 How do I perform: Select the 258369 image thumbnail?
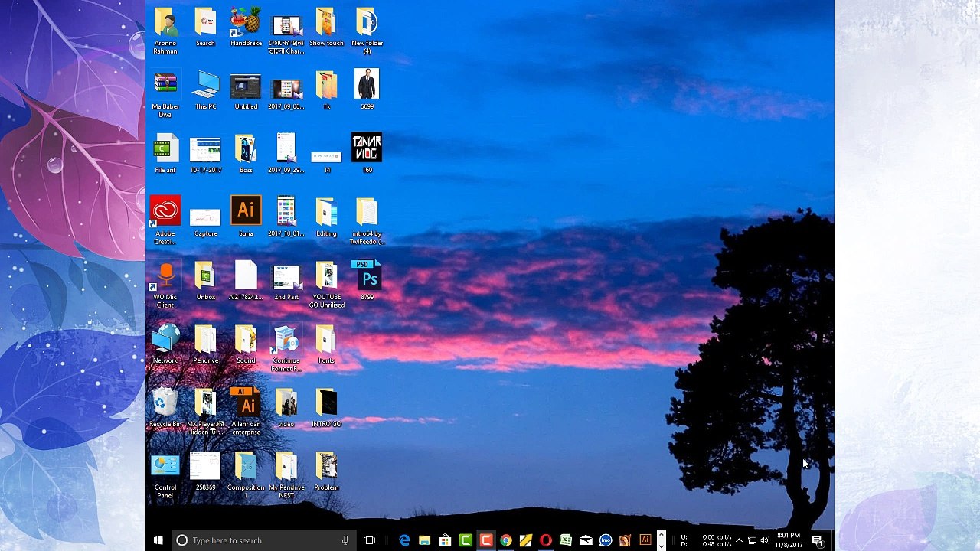(206, 468)
